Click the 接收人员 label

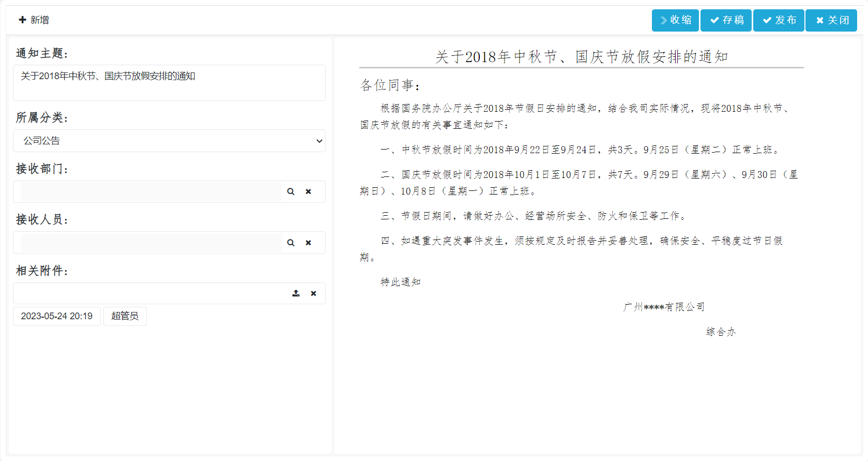pyautogui.click(x=42, y=219)
